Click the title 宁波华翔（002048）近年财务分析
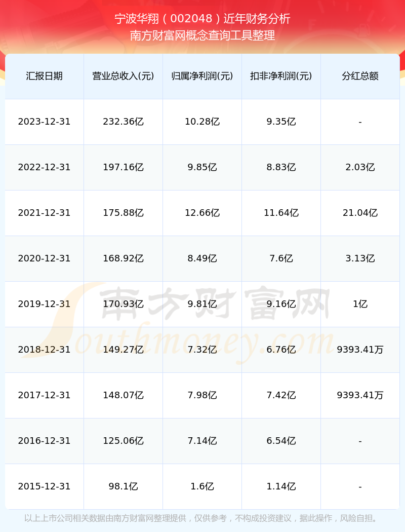 point(202,19)
